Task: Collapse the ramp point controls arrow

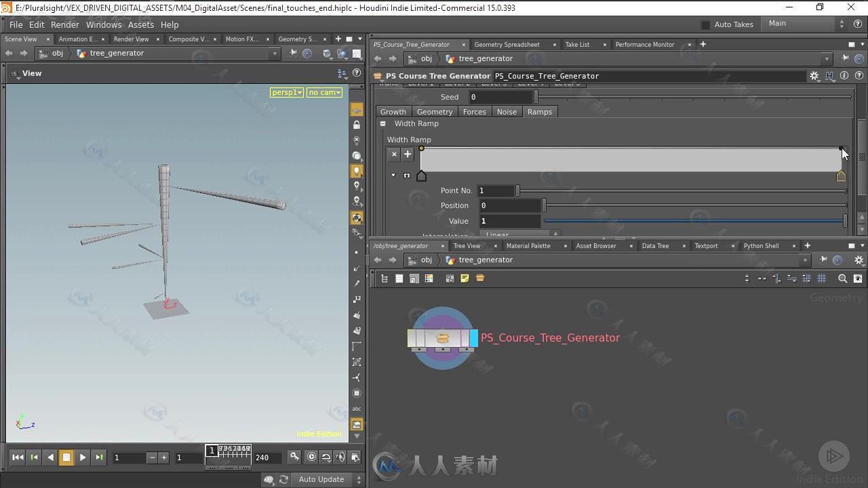Action: click(393, 176)
